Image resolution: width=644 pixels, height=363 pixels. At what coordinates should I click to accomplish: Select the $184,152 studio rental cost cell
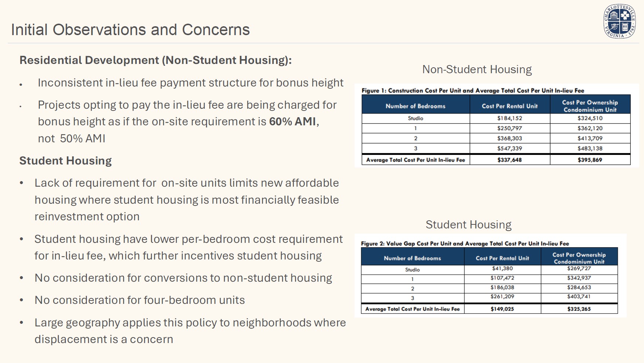pos(509,118)
